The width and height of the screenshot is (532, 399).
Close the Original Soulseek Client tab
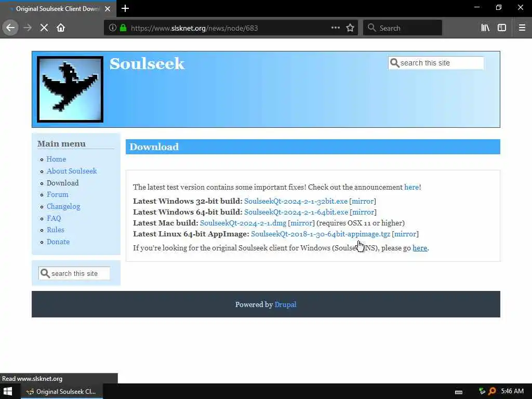click(108, 9)
